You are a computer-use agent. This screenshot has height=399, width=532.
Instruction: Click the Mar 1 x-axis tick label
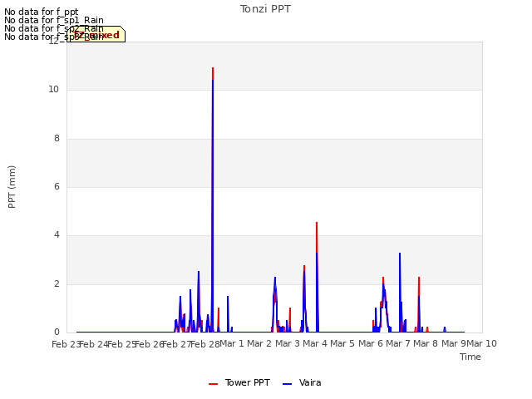(x=232, y=343)
